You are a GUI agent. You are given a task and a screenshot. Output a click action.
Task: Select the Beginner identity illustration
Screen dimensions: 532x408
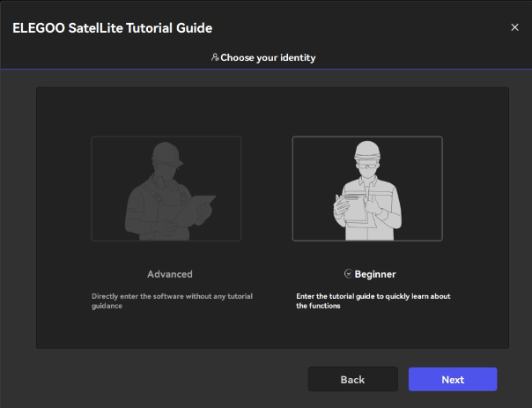(367, 189)
